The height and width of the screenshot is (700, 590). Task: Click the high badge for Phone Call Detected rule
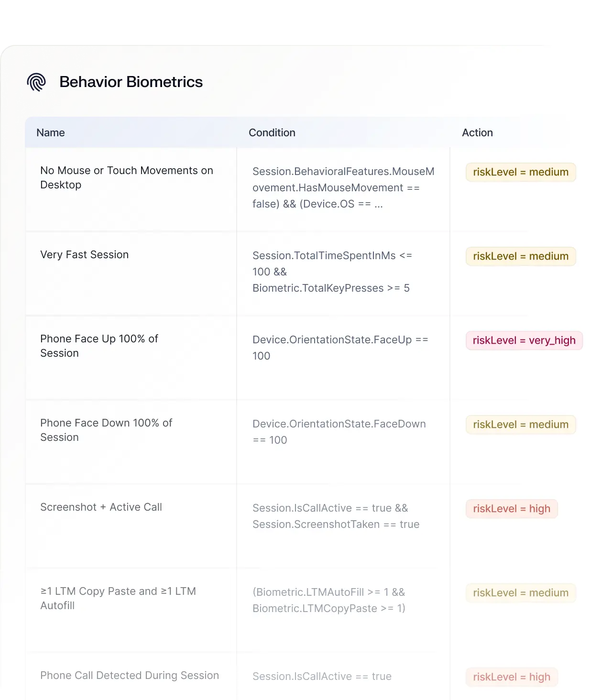[x=512, y=677]
